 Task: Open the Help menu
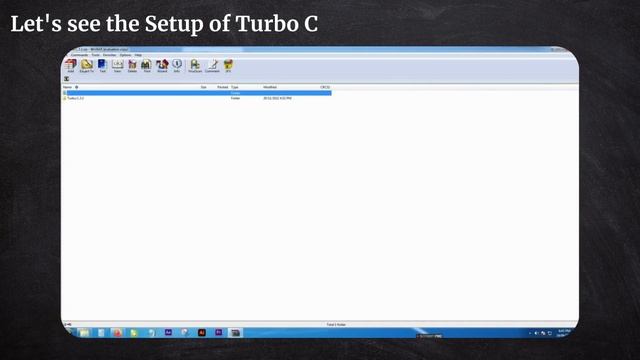(x=138, y=55)
